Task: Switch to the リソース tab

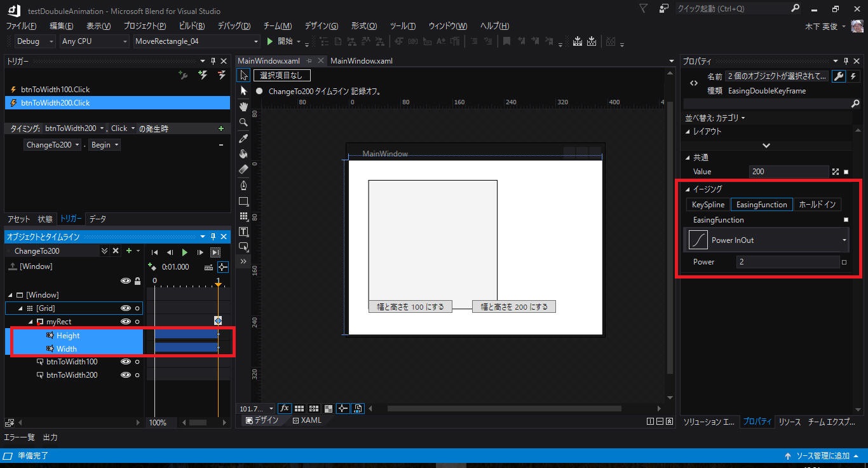Action: point(790,422)
